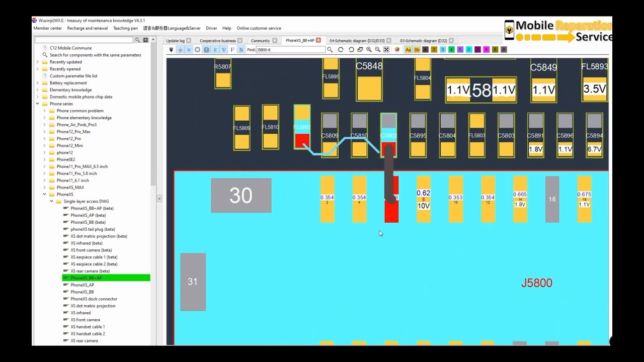
Task: Toggle the rounded-square pad display button
Action: pos(206,50)
